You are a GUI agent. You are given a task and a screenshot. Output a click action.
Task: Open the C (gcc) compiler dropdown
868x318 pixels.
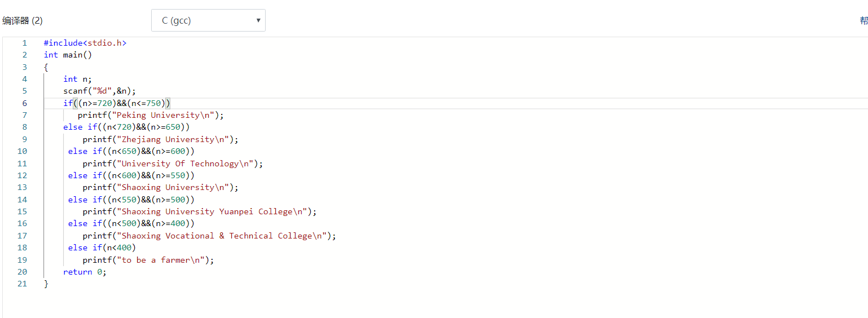[208, 20]
